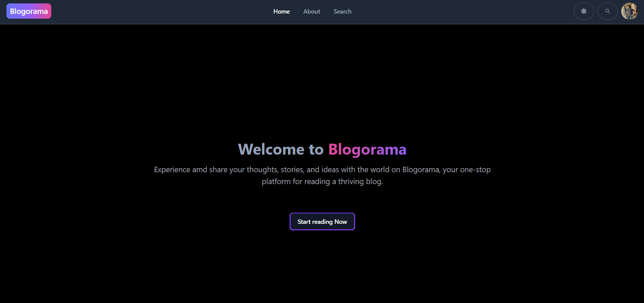Toggle the light/dark theme sun icon
Viewport: 644px width, 303px height.
coord(584,11)
